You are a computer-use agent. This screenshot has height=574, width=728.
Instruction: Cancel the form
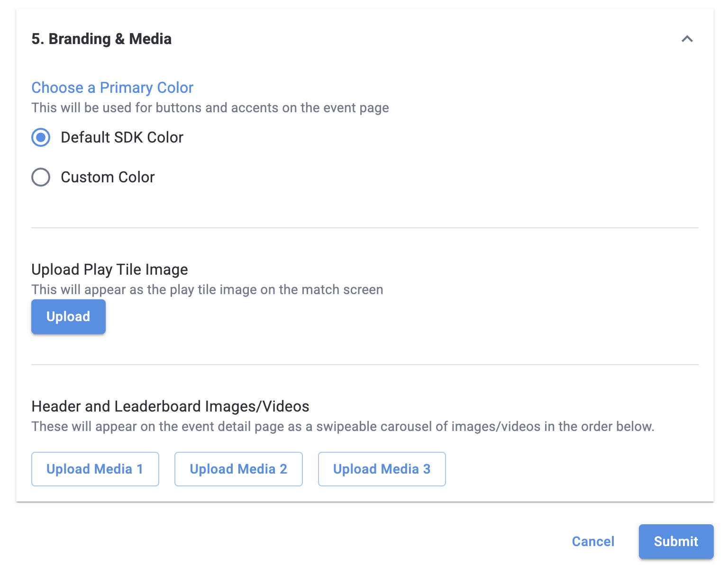[x=593, y=541]
